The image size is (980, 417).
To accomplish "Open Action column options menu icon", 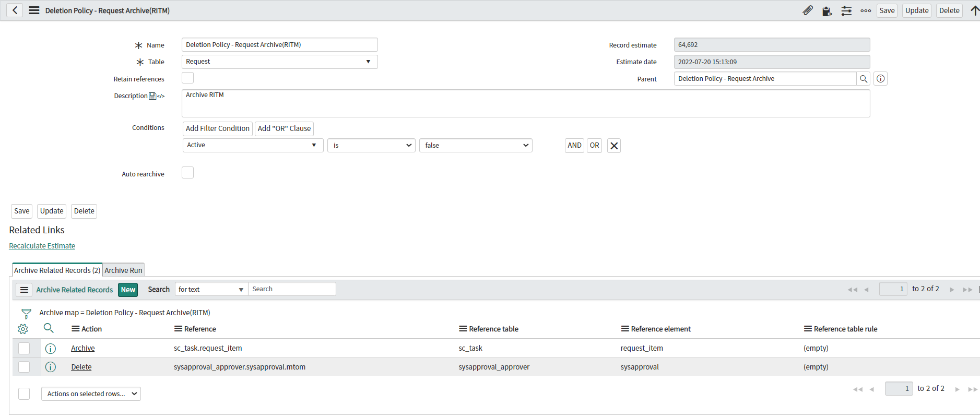I will pos(75,329).
